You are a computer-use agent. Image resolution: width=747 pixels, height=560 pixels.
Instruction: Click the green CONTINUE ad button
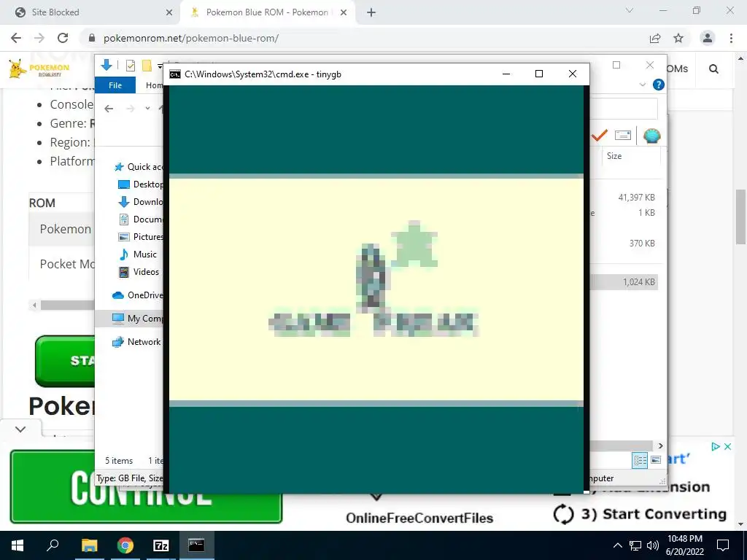pos(146,486)
